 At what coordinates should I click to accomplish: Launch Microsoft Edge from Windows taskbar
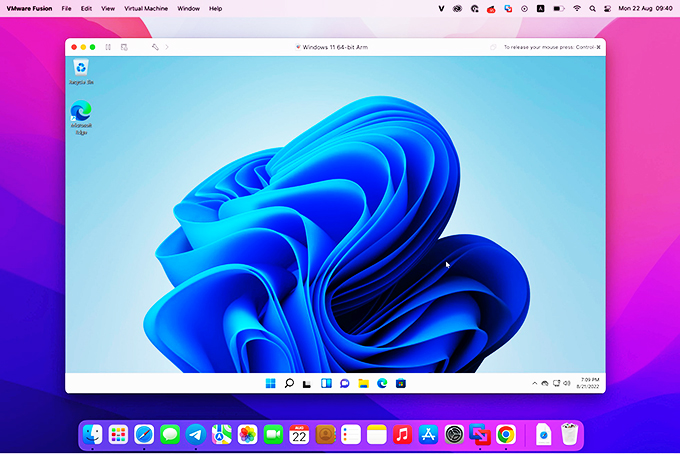(x=382, y=383)
